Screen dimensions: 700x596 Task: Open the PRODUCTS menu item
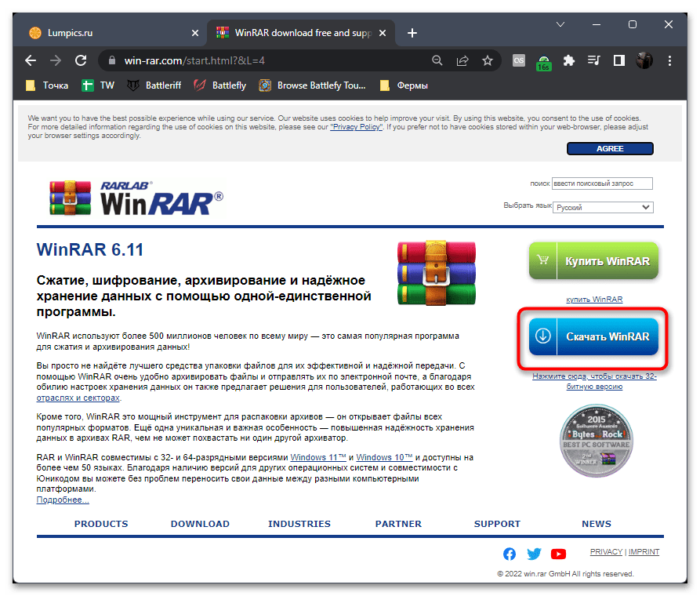[101, 524]
